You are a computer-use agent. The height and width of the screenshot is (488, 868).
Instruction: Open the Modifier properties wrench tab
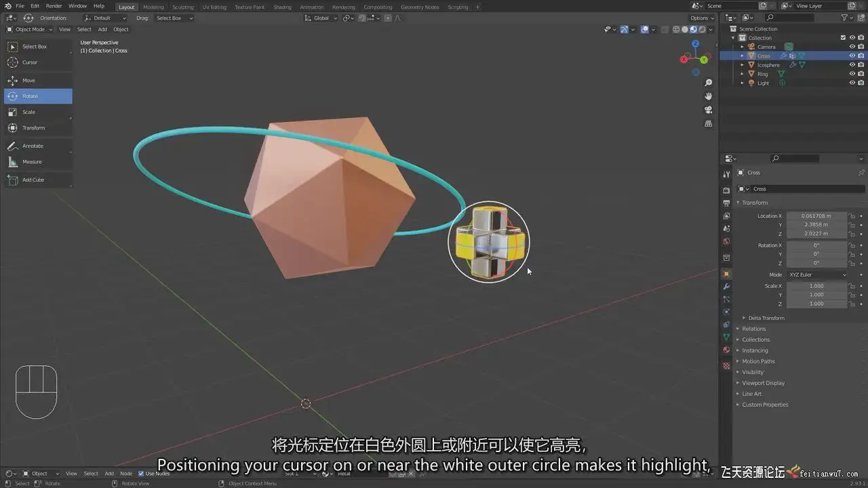pyautogui.click(x=726, y=287)
